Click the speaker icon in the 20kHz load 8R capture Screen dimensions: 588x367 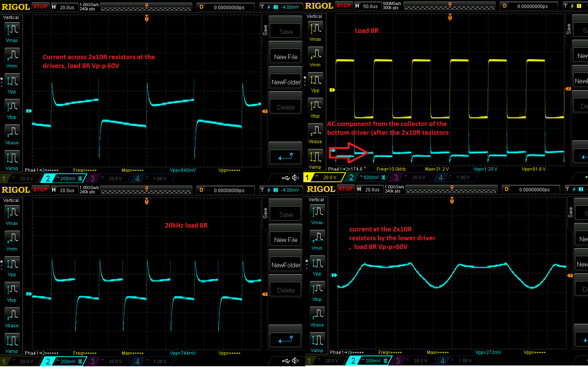296,361
